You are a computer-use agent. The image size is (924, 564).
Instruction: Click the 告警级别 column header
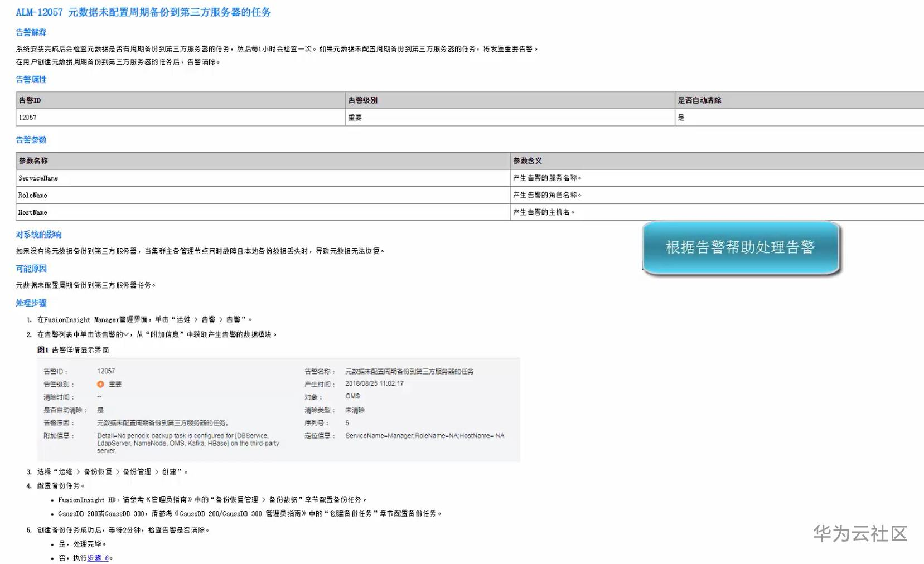(x=510, y=100)
